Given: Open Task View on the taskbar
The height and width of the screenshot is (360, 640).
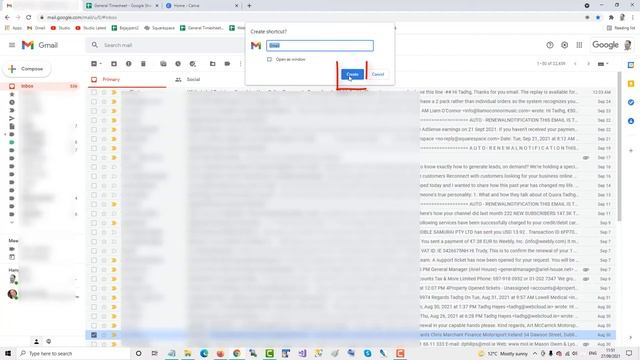Looking at the screenshot, I should point(155,353).
